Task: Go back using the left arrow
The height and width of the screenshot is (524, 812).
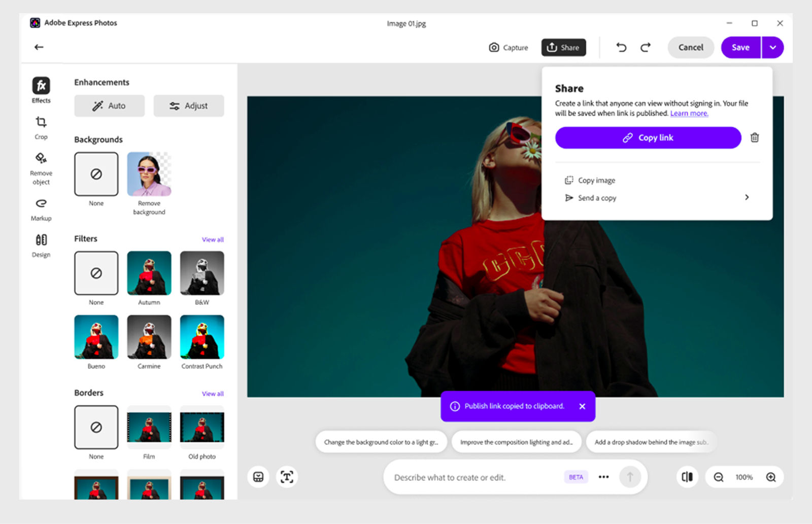Action: click(39, 47)
